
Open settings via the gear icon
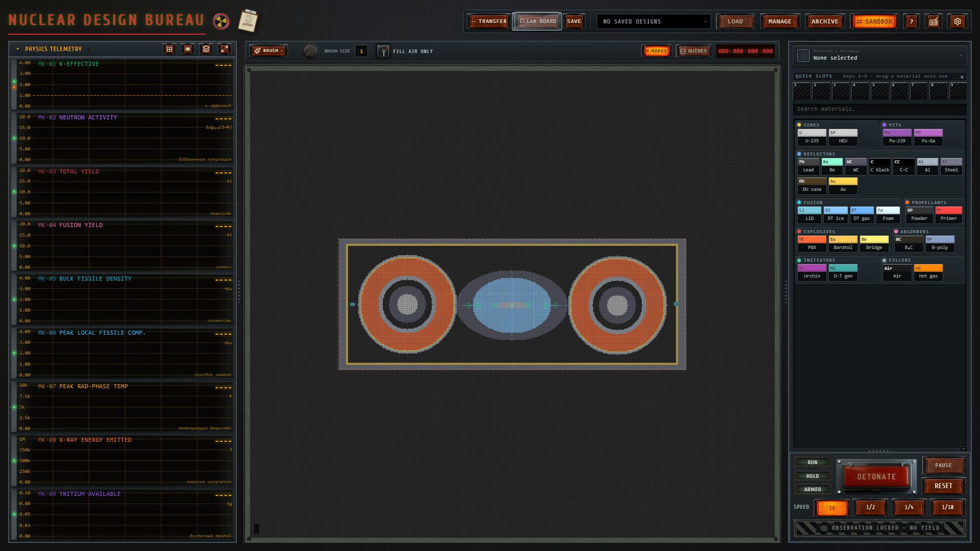[958, 21]
